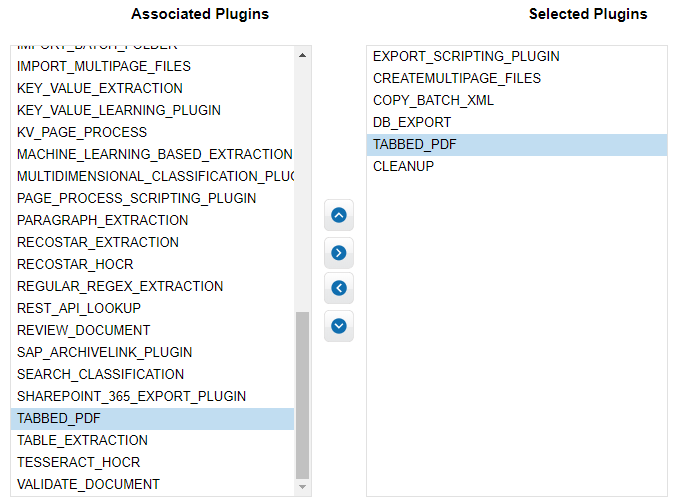The width and height of the screenshot is (680, 502).
Task: Click the move down arrow icon
Action: tap(339, 326)
